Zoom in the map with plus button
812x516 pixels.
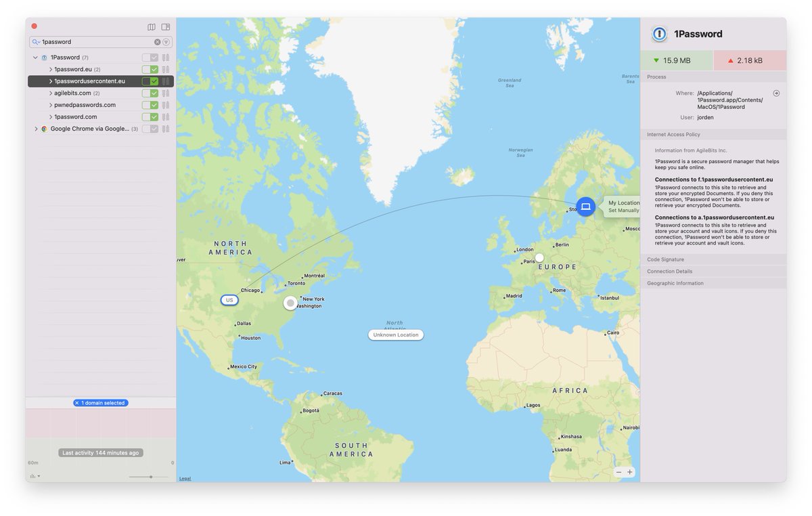coord(630,472)
